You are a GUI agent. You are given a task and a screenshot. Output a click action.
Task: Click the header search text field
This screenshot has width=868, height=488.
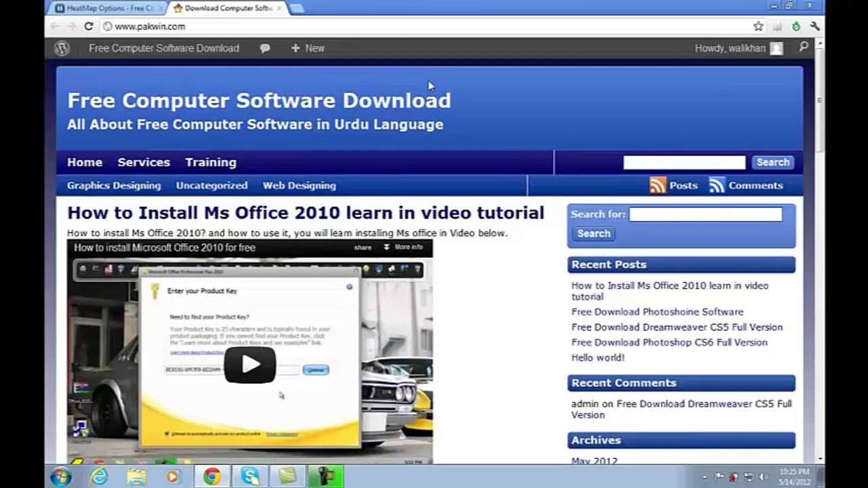coord(684,162)
